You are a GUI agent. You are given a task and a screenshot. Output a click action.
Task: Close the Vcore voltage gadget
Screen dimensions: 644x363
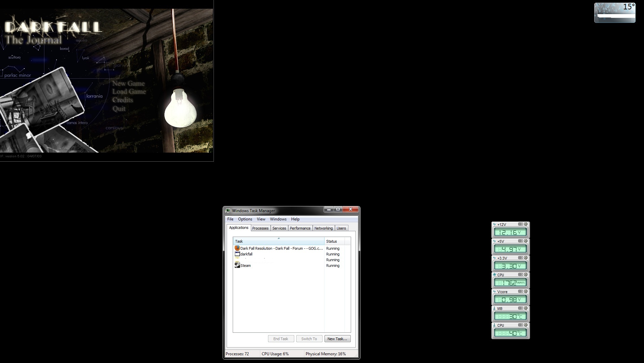(526, 291)
